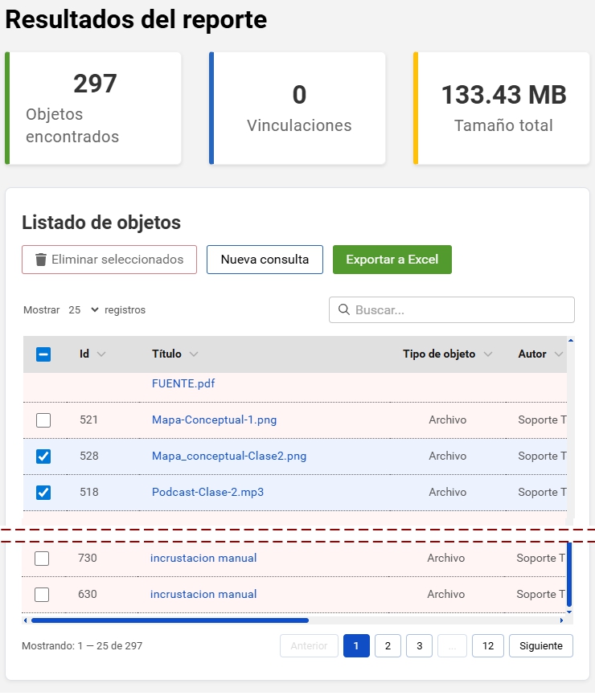This screenshot has width=595, height=700.
Task: Click the left arrow of horizontal scrollbar
Action: pyautogui.click(x=26, y=620)
